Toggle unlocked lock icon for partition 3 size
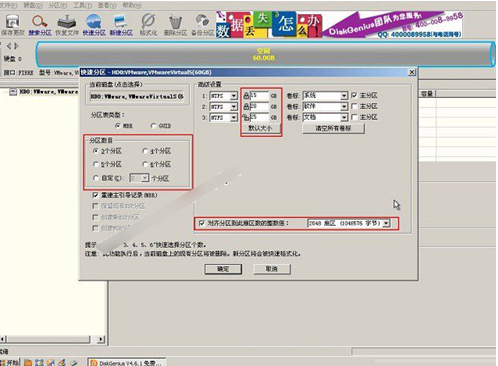Image resolution: width=498 pixels, height=366 pixels. pyautogui.click(x=246, y=117)
